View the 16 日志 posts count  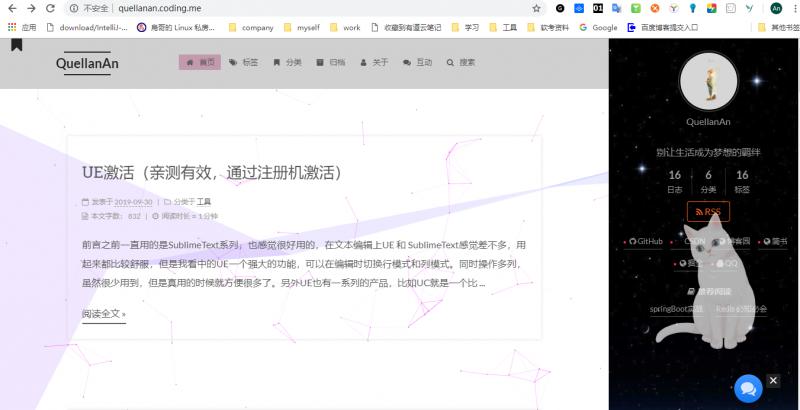(x=674, y=182)
